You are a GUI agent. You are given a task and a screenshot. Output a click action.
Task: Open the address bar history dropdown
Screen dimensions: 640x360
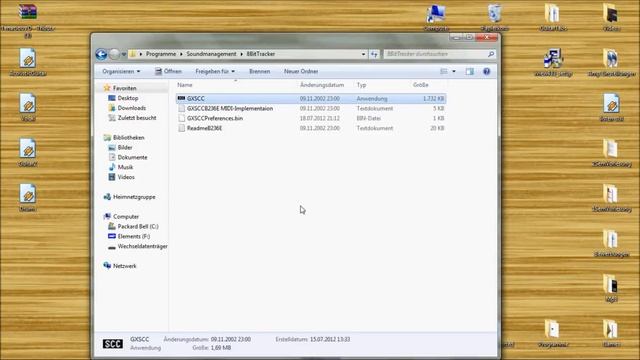coord(363,54)
